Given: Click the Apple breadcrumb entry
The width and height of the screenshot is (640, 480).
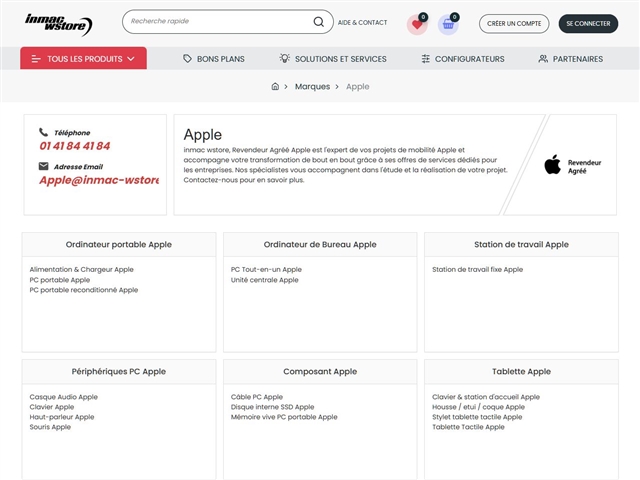Looking at the screenshot, I should point(358,87).
